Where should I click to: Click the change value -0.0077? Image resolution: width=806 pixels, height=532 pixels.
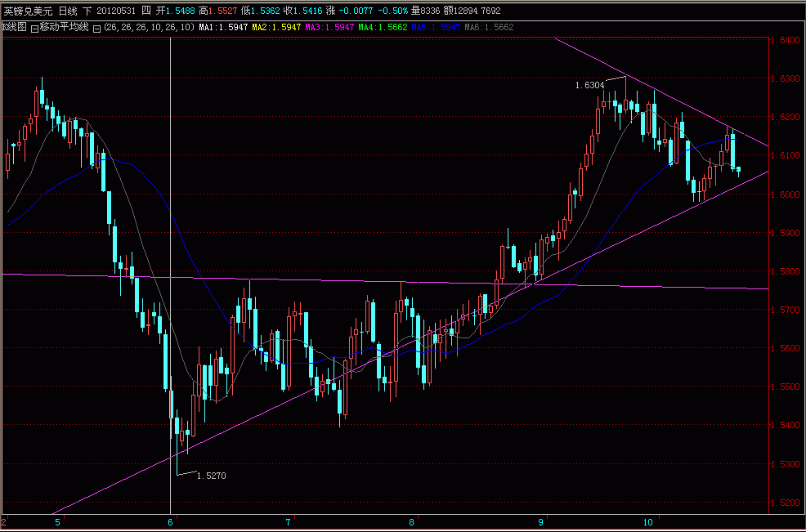point(355,11)
